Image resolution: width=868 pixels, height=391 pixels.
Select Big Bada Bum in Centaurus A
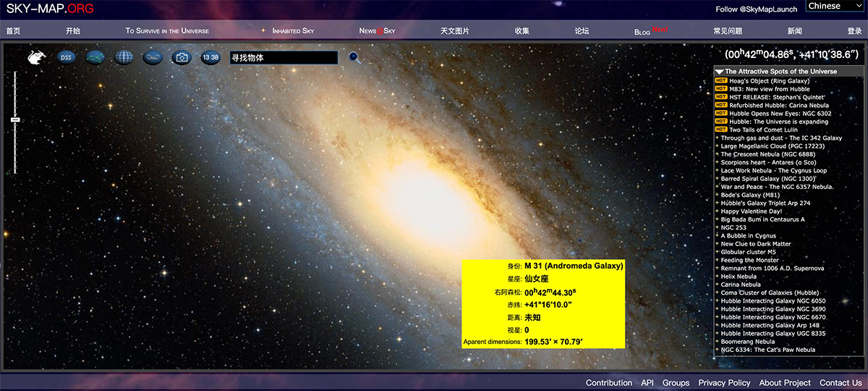click(x=763, y=219)
